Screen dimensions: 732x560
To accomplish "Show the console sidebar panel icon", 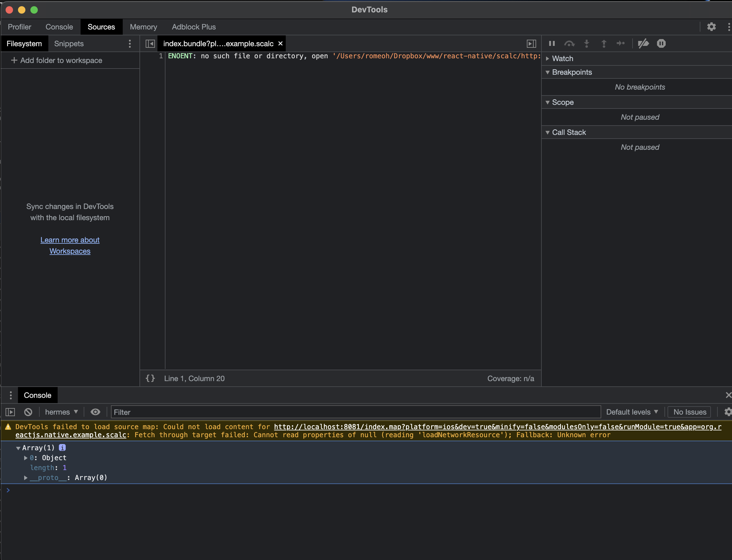I will point(10,412).
